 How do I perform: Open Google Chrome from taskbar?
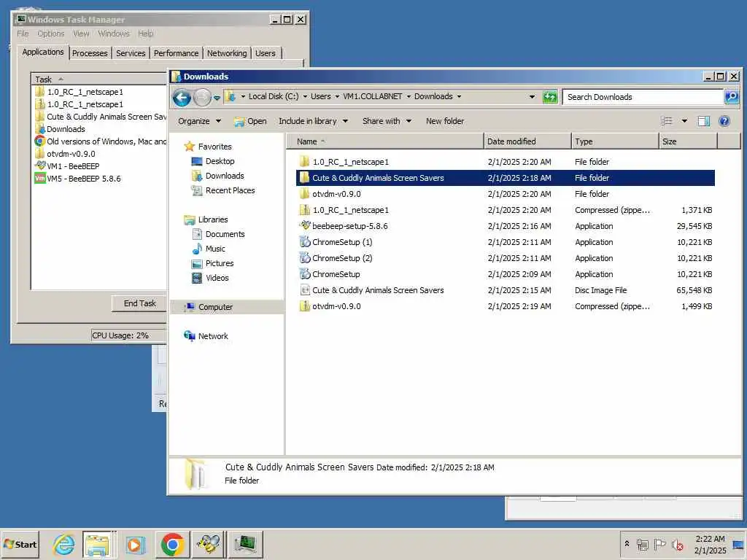click(x=172, y=544)
